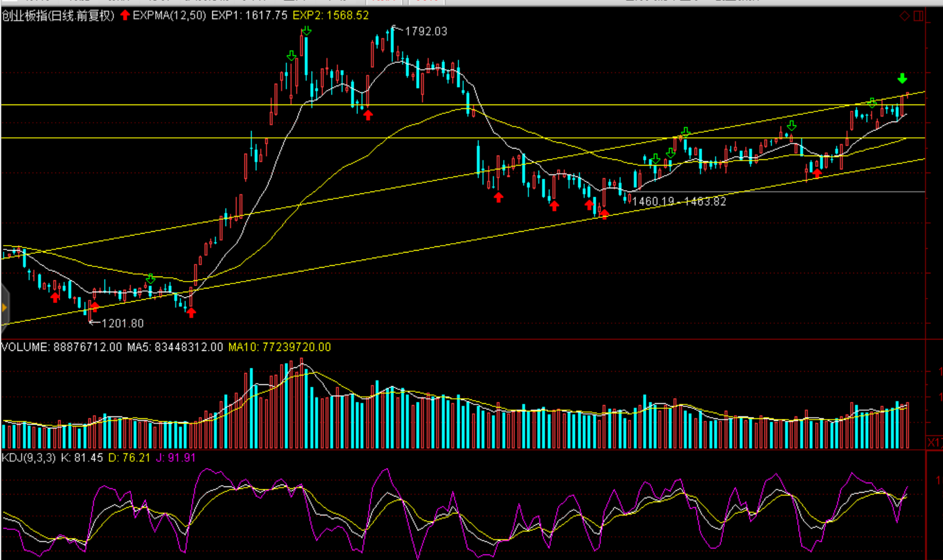The image size is (943, 560).
Task: Click the split-panel icon at chart top-right
Action: (x=918, y=16)
